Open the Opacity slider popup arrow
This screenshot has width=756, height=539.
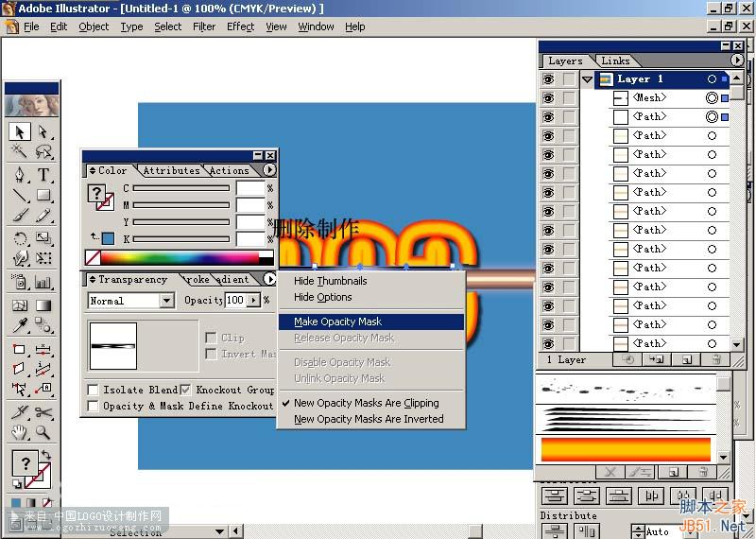coord(253,300)
